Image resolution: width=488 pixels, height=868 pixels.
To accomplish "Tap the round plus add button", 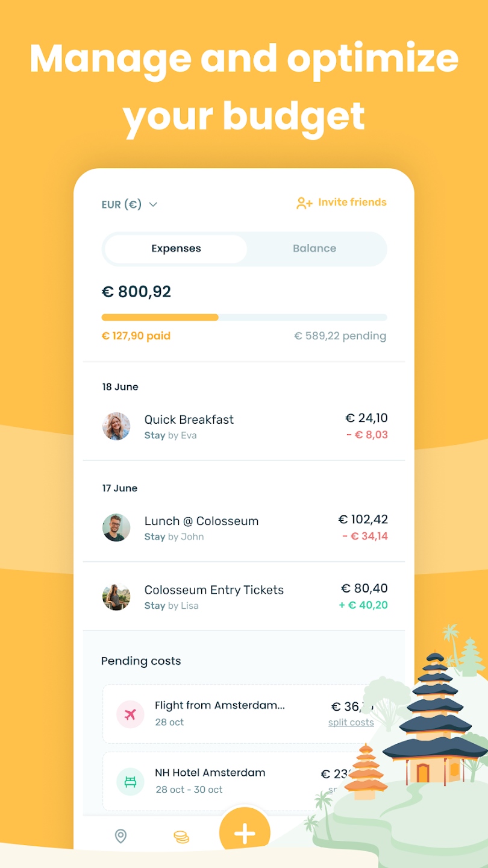I will [245, 833].
